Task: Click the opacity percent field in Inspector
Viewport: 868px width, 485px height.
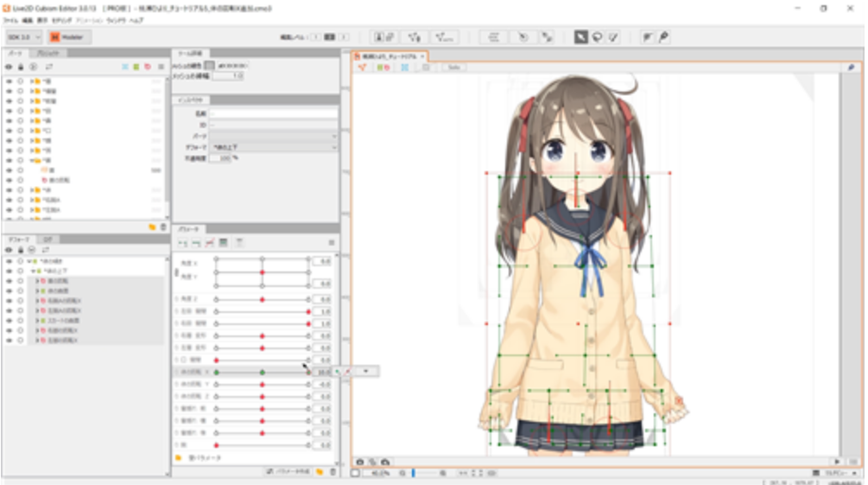Action: tap(219, 158)
